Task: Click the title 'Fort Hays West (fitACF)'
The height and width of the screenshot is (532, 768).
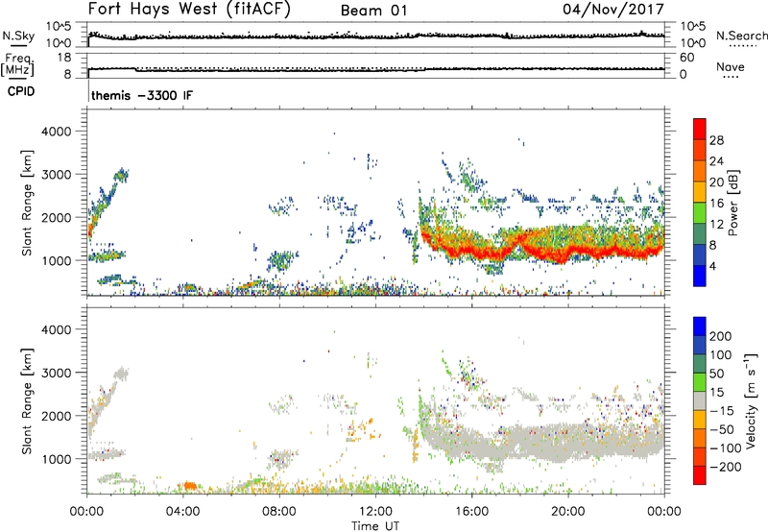Action: pyautogui.click(x=189, y=9)
